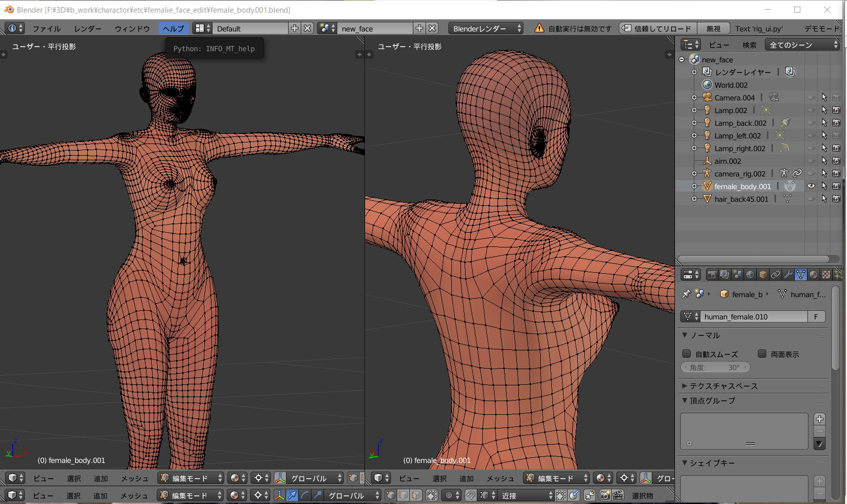Open the レンダー menu

[x=87, y=28]
